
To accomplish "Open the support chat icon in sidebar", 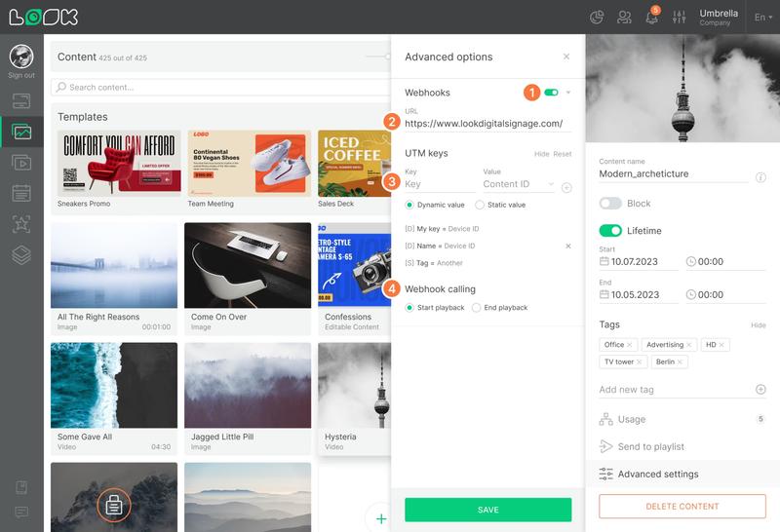I will pyautogui.click(x=21, y=512).
